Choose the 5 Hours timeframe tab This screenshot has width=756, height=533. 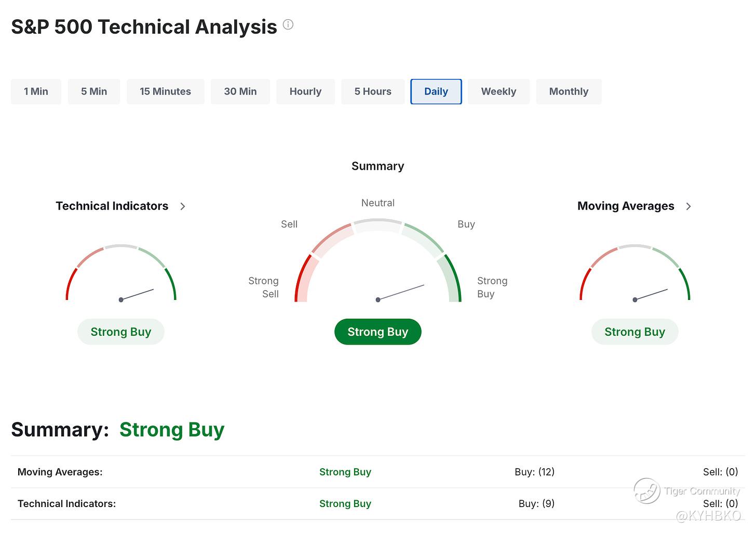coord(373,91)
